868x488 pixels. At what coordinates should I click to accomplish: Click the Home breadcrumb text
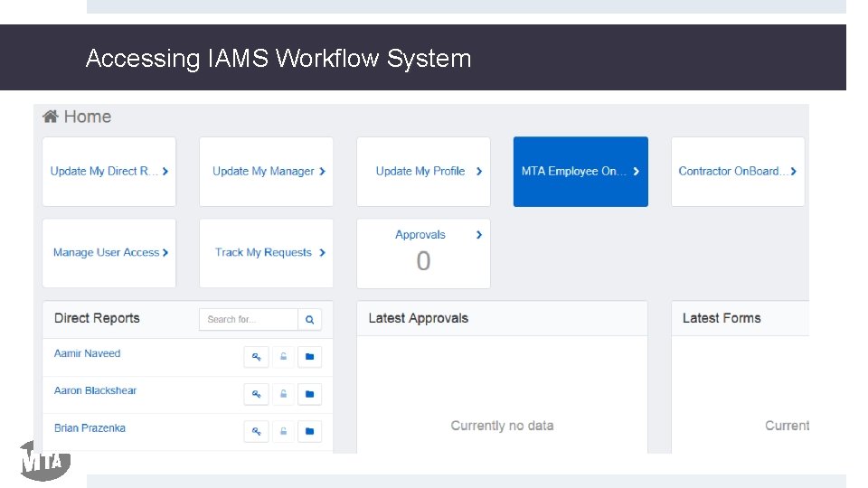(x=88, y=117)
